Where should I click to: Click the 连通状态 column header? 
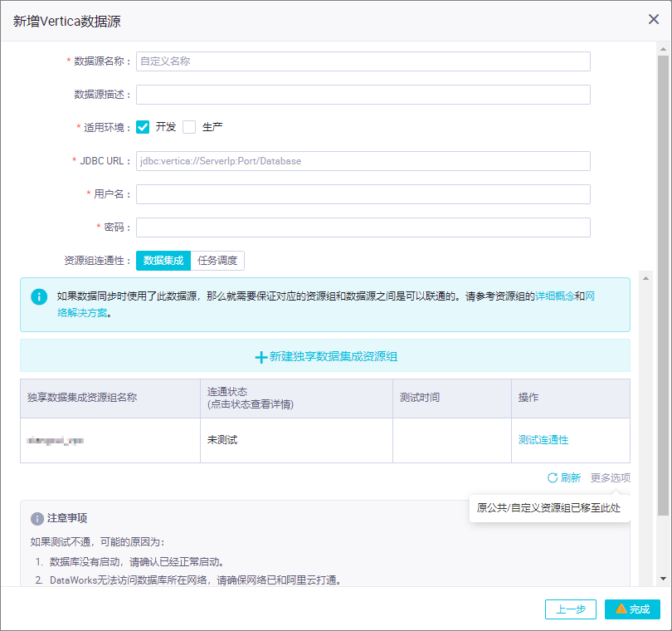(x=296, y=398)
